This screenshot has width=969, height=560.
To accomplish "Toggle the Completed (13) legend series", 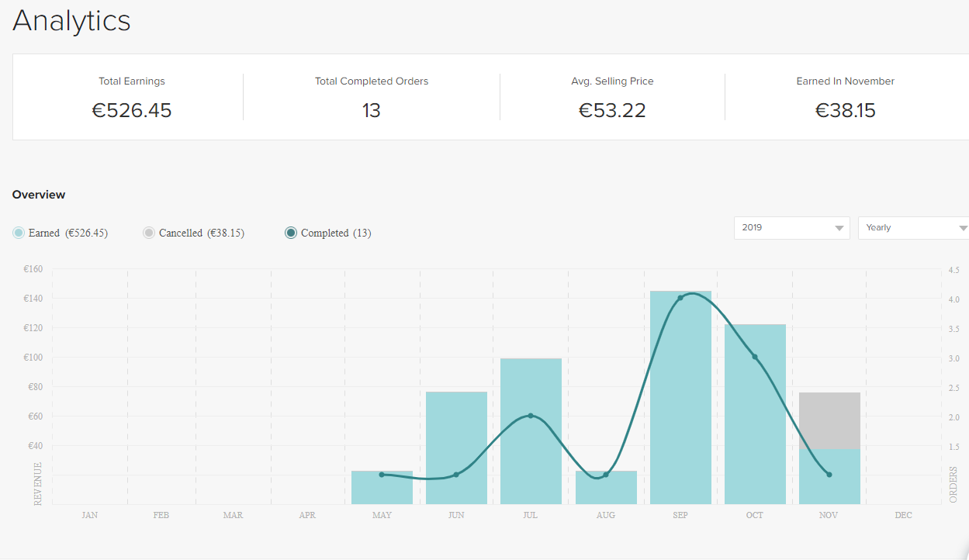I will tap(328, 233).
